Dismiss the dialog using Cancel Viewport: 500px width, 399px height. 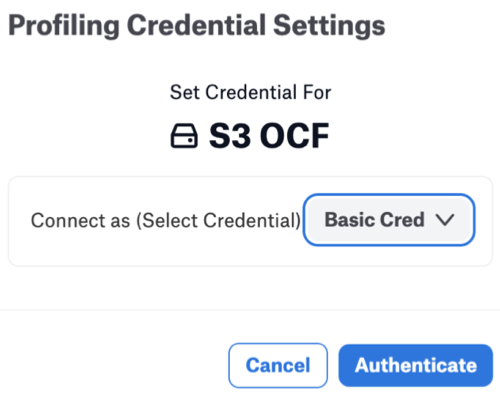point(278,365)
